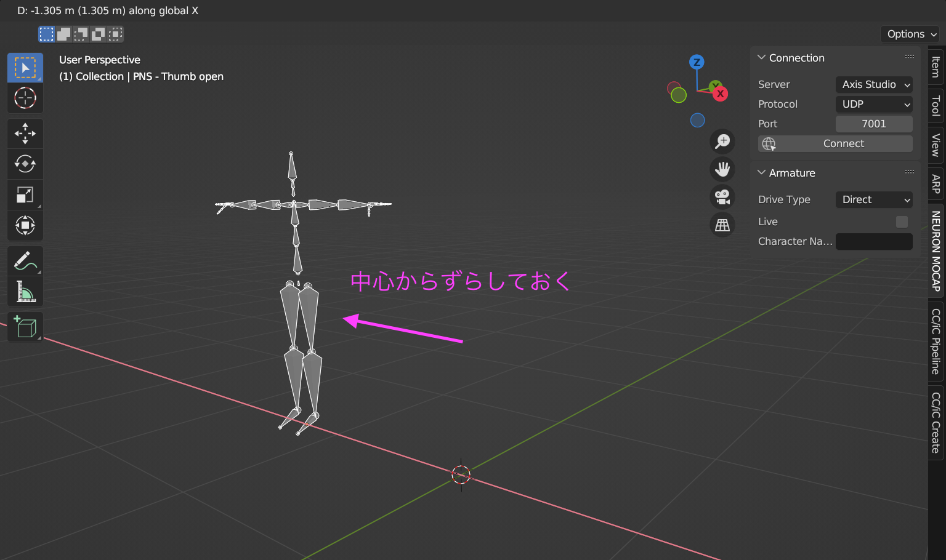Click the Z axis on navigation gizmo
The image size is (946, 560).
(x=697, y=62)
